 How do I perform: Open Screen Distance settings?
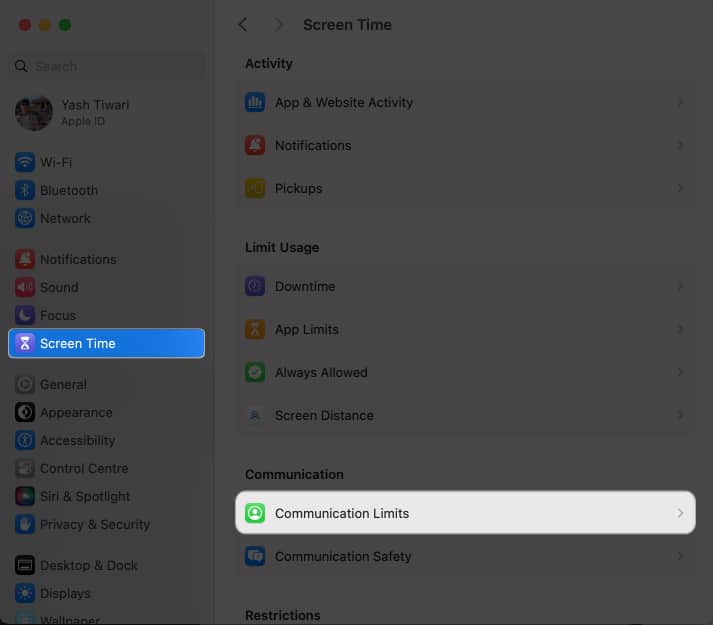click(465, 415)
